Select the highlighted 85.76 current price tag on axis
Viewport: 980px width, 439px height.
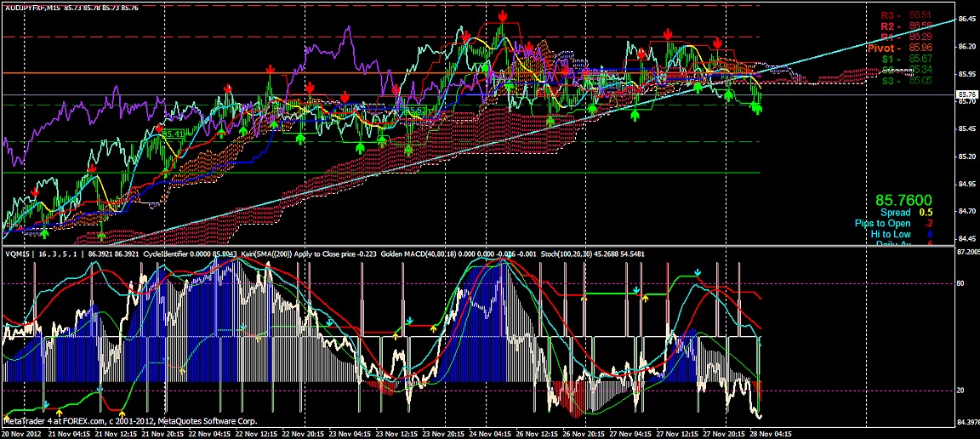click(967, 94)
